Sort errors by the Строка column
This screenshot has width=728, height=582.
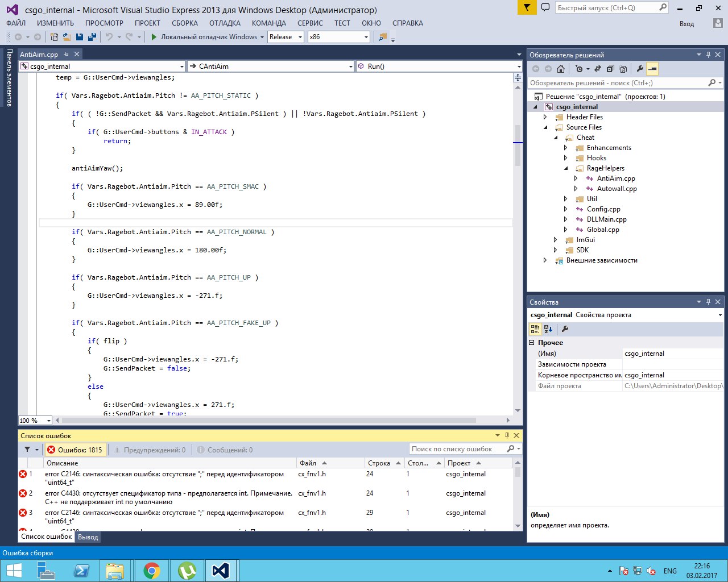tap(385, 463)
